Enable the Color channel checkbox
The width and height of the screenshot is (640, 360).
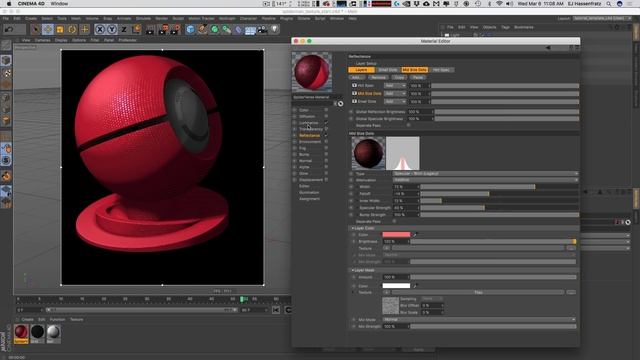tap(326, 110)
